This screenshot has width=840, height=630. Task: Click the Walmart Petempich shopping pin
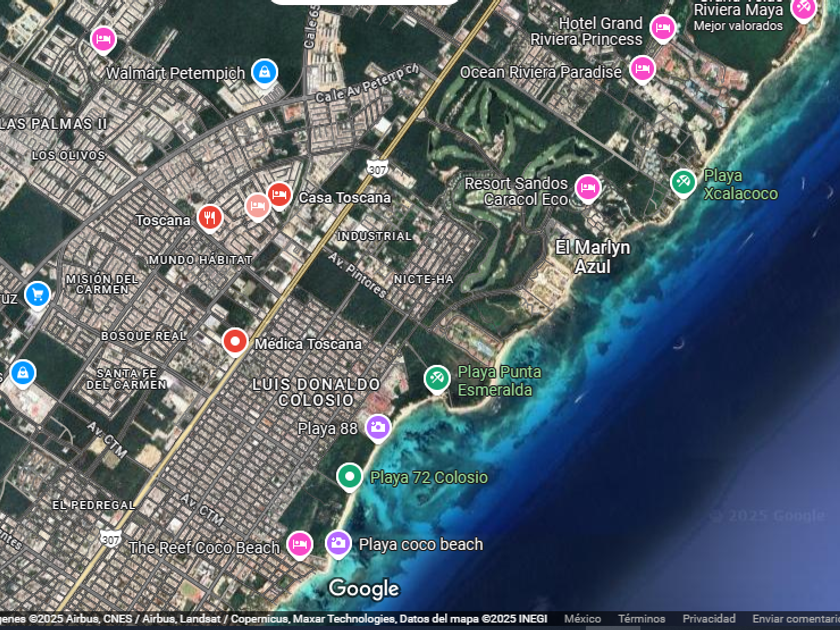tap(264, 72)
